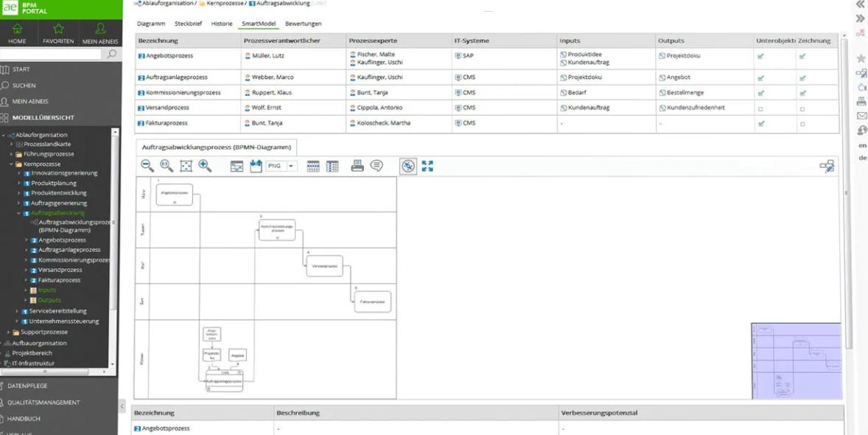868x435 pixels.
Task: Expand the Supportprozesse tree folder
Action: tap(8, 333)
